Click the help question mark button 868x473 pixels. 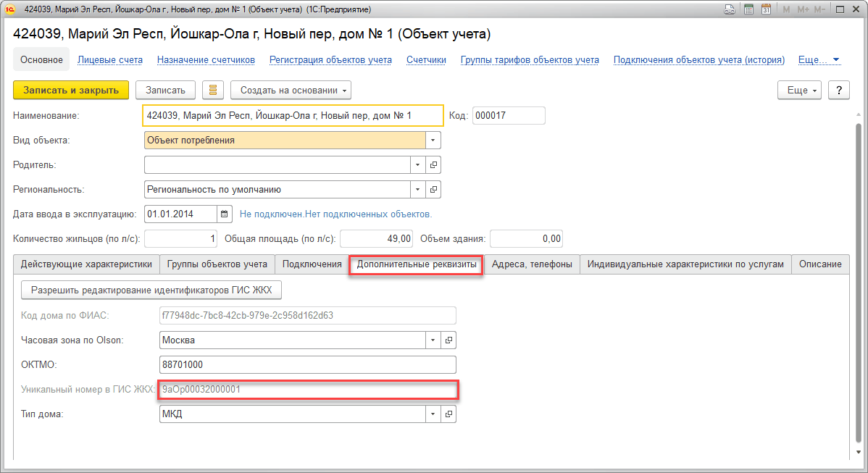coord(838,90)
